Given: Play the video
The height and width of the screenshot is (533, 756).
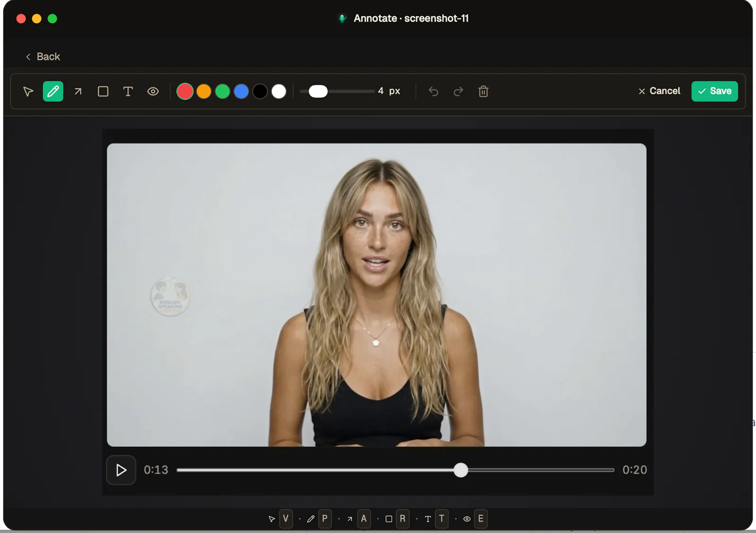Looking at the screenshot, I should click(x=121, y=470).
